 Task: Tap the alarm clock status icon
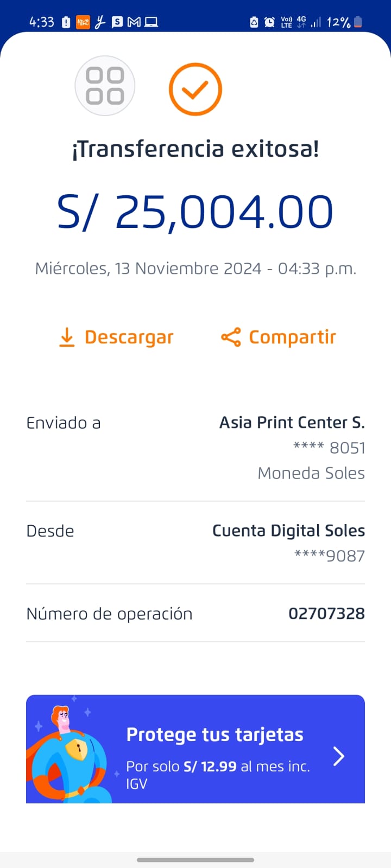pos(269,22)
